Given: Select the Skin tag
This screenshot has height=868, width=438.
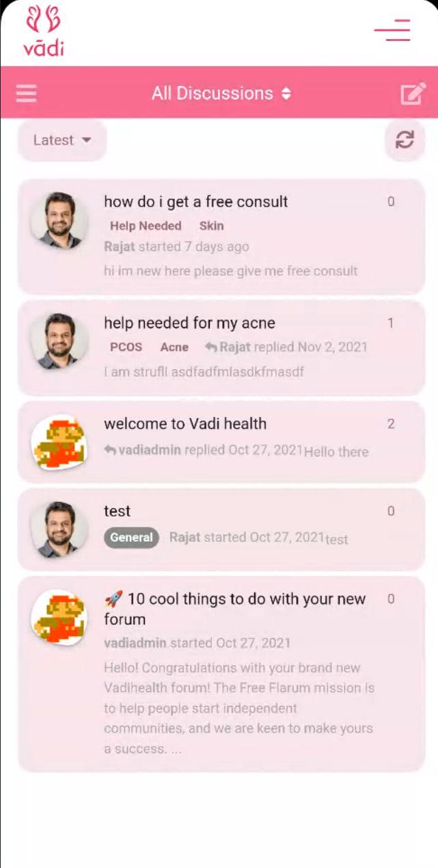Looking at the screenshot, I should click(x=211, y=226).
